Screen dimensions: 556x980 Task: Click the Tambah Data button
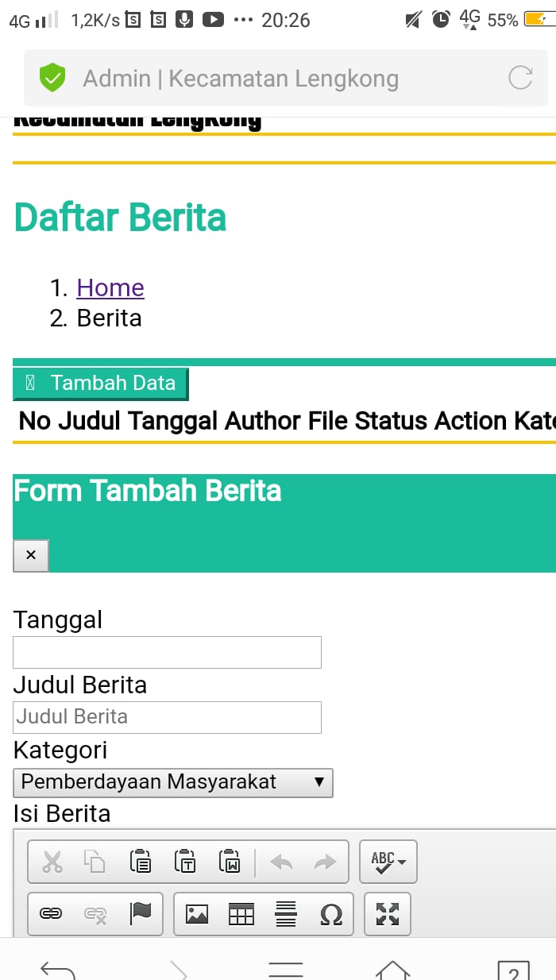(101, 383)
